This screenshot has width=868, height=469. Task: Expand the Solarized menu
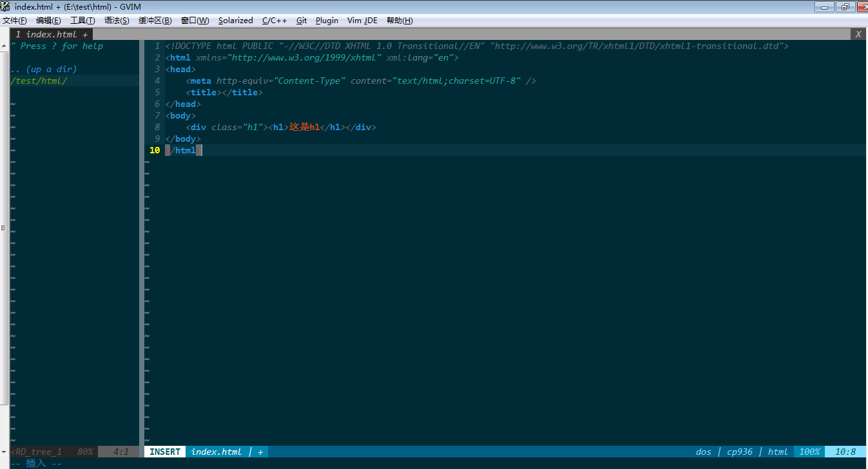[235, 21]
